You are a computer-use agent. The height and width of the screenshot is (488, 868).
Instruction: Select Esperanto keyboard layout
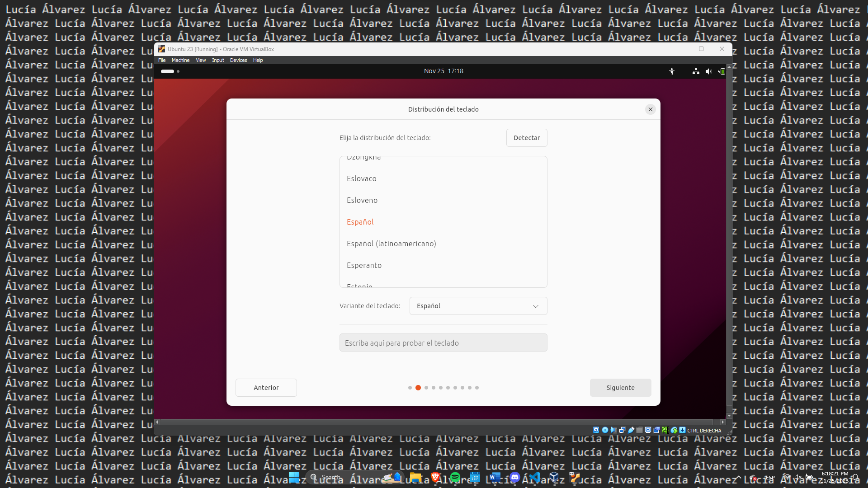point(364,265)
